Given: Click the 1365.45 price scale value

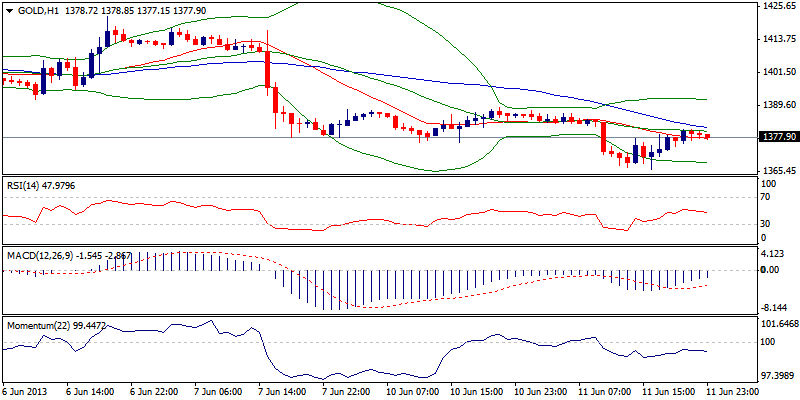Looking at the screenshot, I should (x=777, y=171).
